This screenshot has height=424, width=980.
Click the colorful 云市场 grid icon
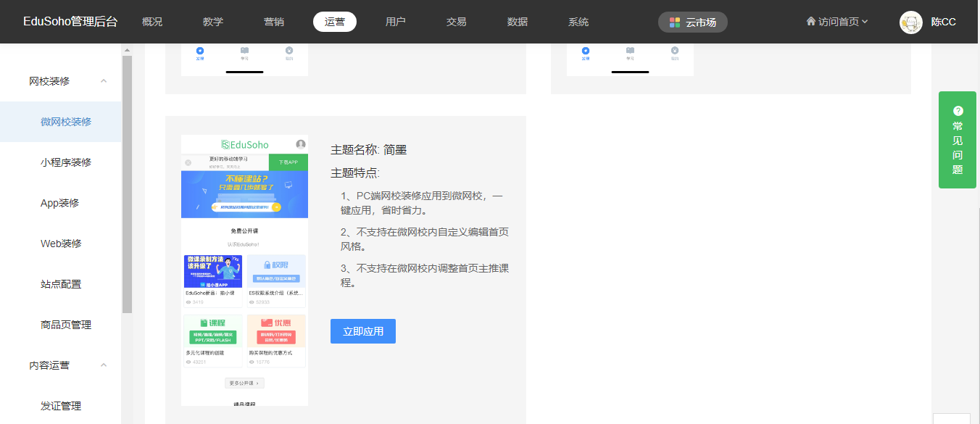675,22
